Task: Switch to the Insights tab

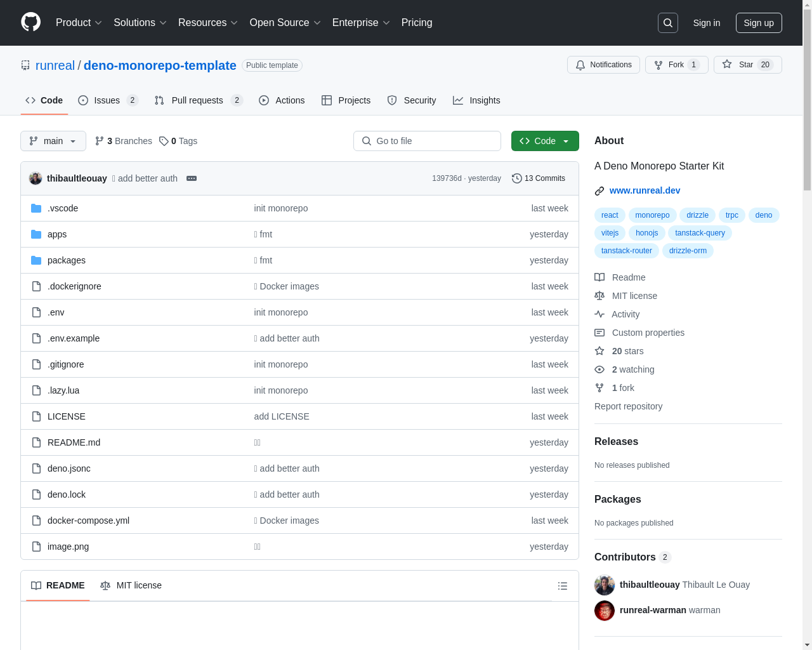Action: tap(476, 100)
